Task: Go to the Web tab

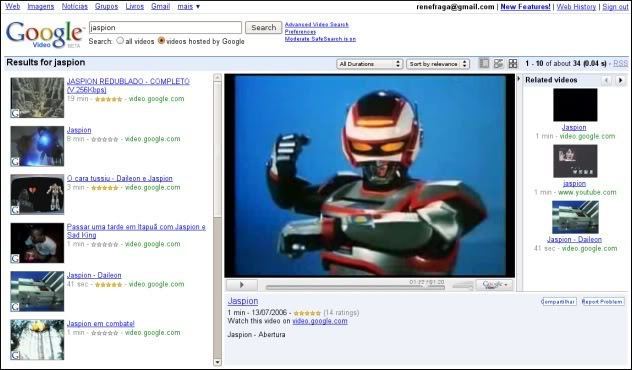Action: pyautogui.click(x=12, y=6)
